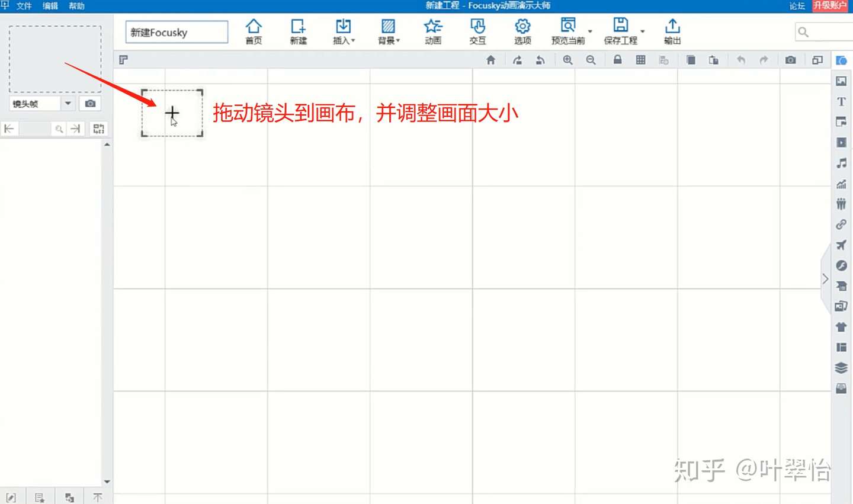The height and width of the screenshot is (504, 853).
Task: Open the 帮助 menu
Action: point(76,6)
